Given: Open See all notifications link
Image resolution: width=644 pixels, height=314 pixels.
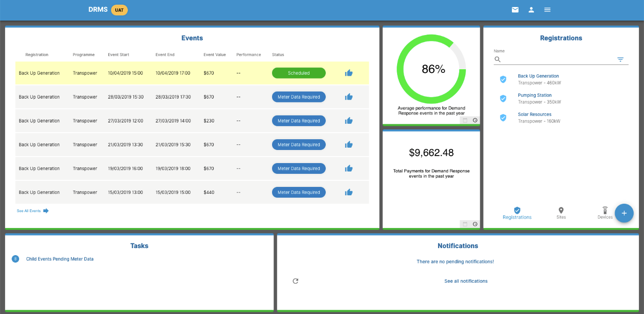Looking at the screenshot, I should (x=466, y=281).
